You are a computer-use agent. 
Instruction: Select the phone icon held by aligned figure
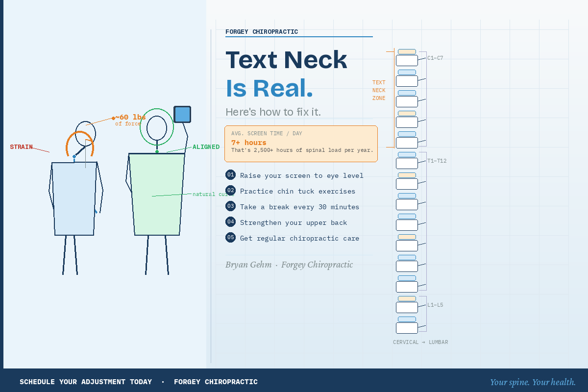(x=182, y=114)
